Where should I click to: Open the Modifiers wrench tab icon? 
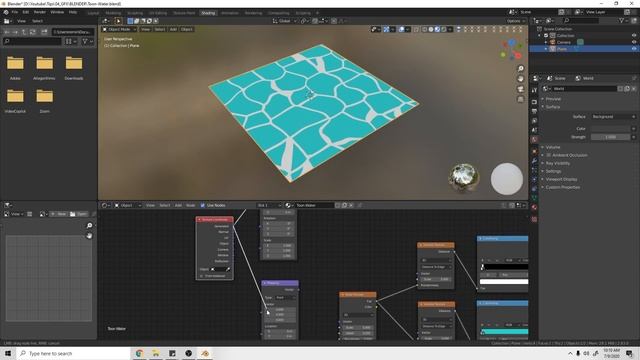[x=534, y=161]
